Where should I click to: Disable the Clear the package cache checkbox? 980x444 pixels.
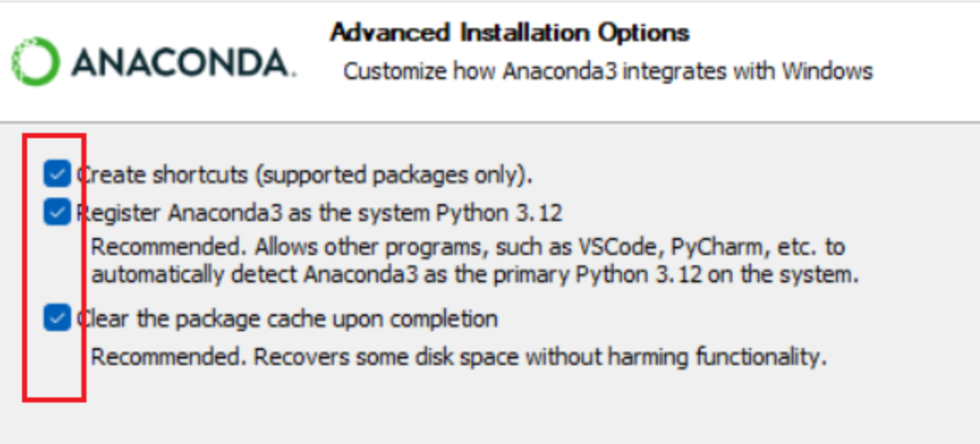tap(57, 319)
